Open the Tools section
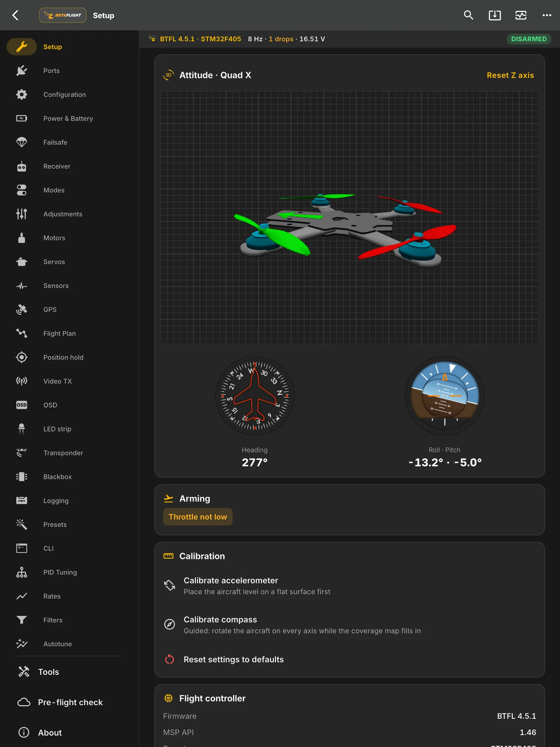The width and height of the screenshot is (560, 747). click(x=69, y=672)
